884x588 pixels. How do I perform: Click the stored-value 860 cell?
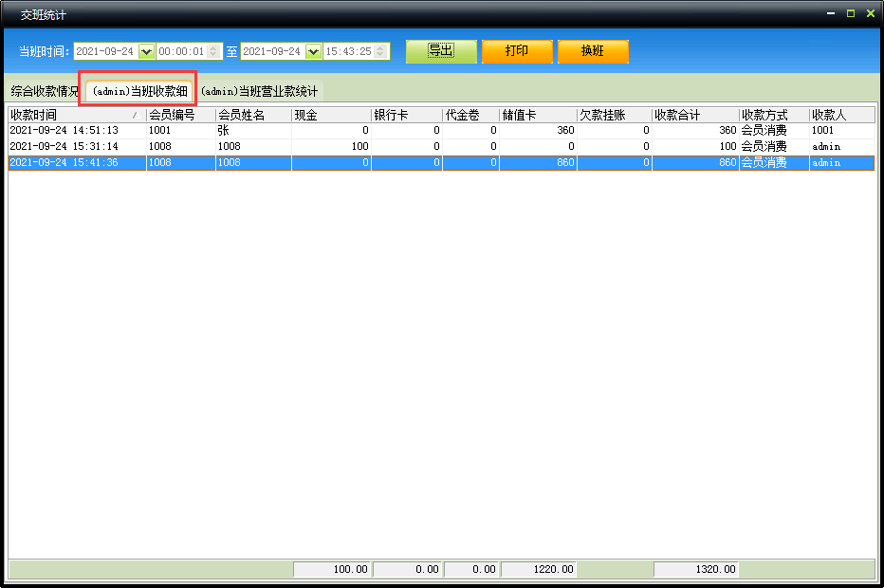[539, 163]
